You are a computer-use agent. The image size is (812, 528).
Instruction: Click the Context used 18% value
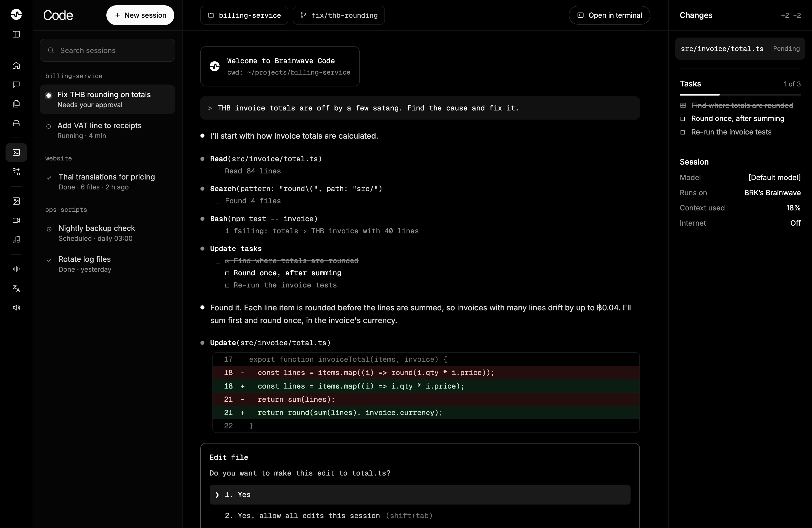(x=793, y=208)
